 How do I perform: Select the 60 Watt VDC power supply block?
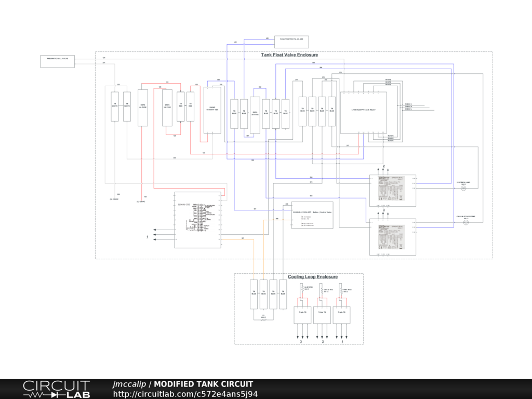212,110
